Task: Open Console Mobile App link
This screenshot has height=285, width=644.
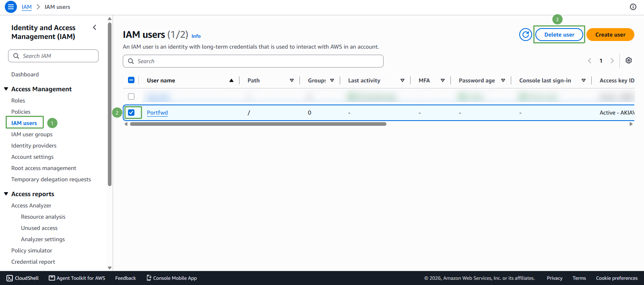Action: coord(171,278)
